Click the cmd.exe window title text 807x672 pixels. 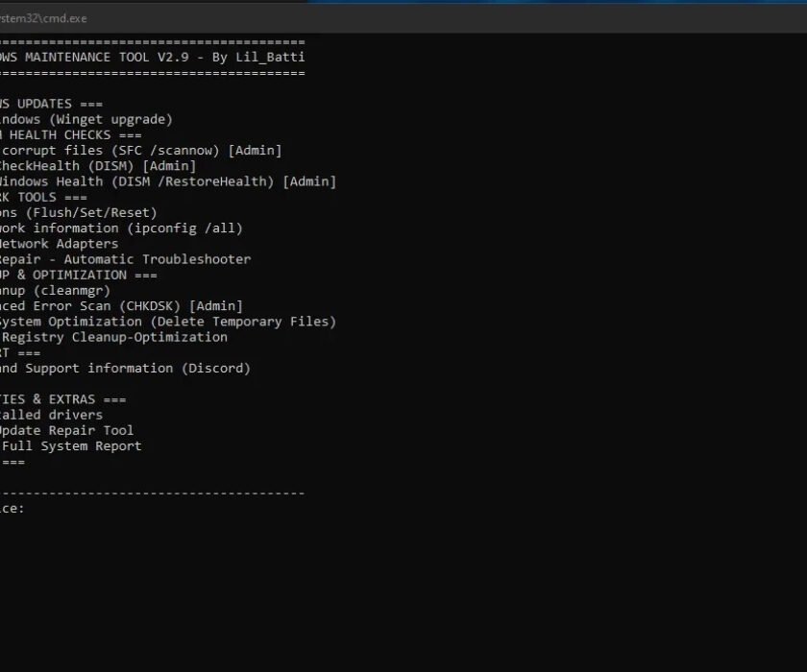[43, 18]
